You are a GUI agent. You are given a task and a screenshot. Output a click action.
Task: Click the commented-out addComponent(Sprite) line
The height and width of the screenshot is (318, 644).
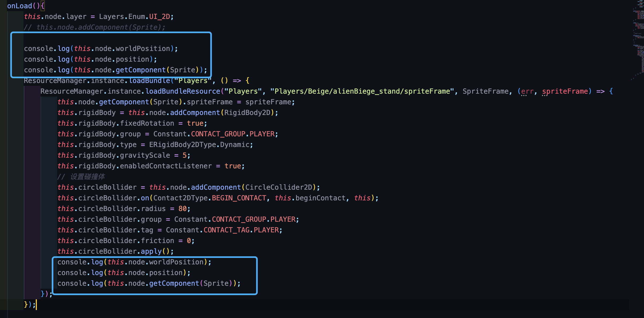click(x=95, y=27)
